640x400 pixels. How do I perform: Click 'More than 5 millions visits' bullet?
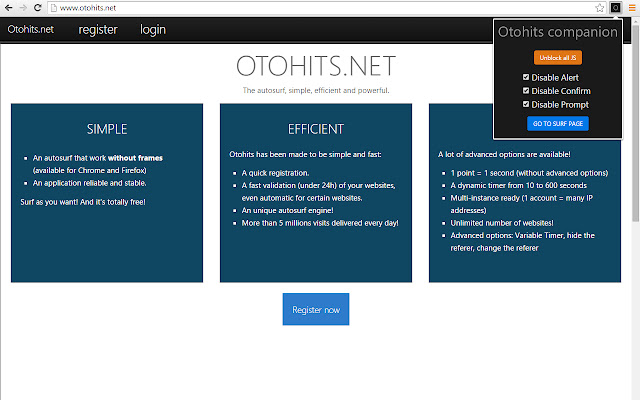tap(320, 223)
